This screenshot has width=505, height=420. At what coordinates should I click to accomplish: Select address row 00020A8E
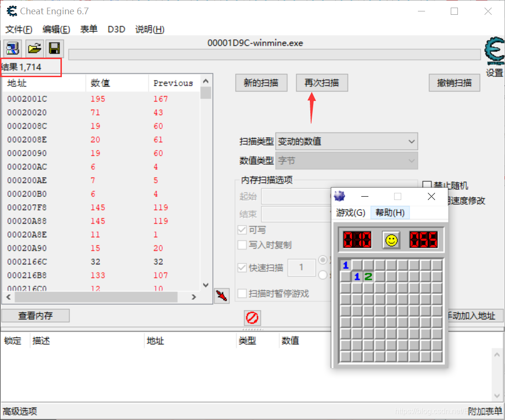pos(101,235)
